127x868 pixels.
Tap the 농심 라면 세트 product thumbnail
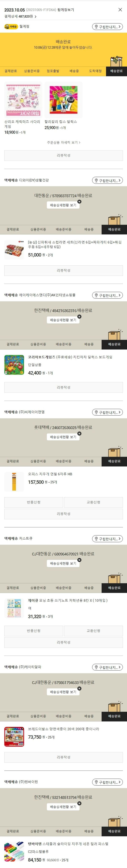pos(14,250)
